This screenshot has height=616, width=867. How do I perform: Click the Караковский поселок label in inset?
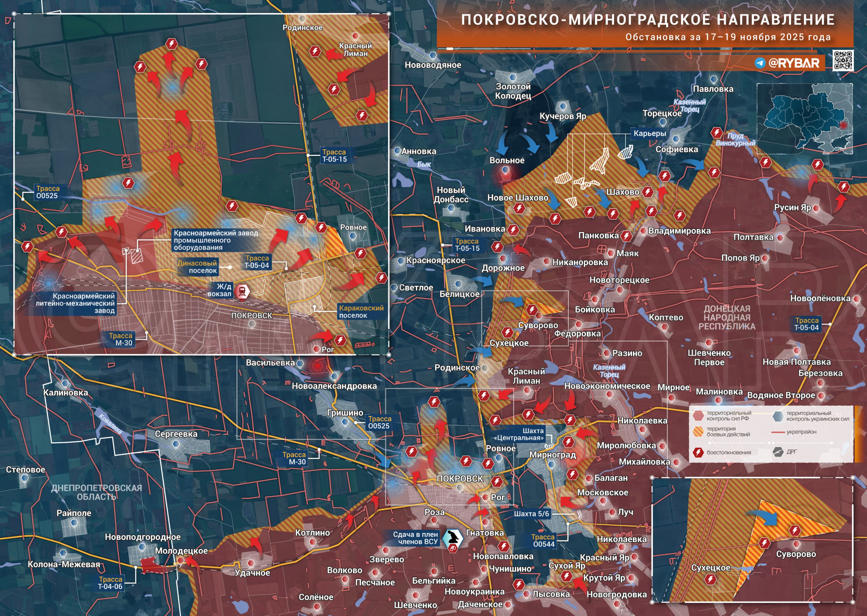point(361,312)
